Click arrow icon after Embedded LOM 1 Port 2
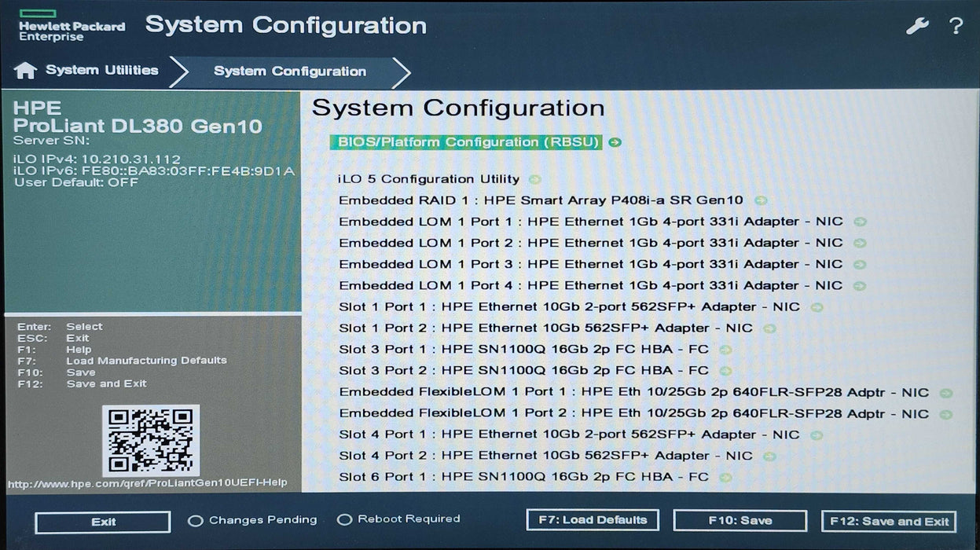This screenshot has width=980, height=550. click(860, 243)
